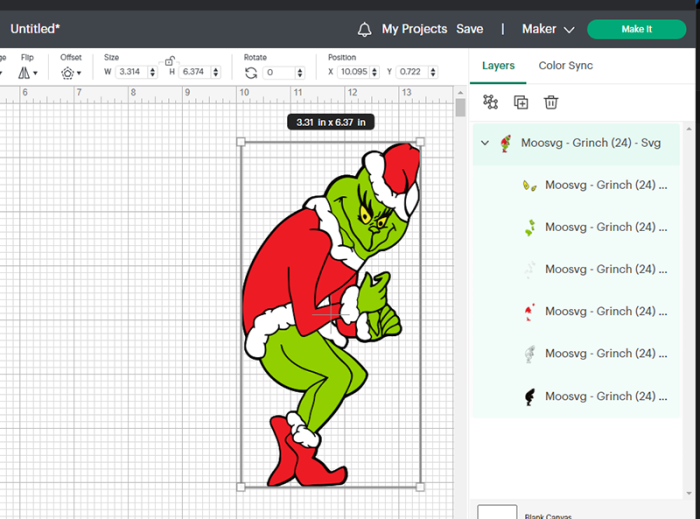This screenshot has height=519, width=700.
Task: Click the Rotate icon
Action: [251, 72]
